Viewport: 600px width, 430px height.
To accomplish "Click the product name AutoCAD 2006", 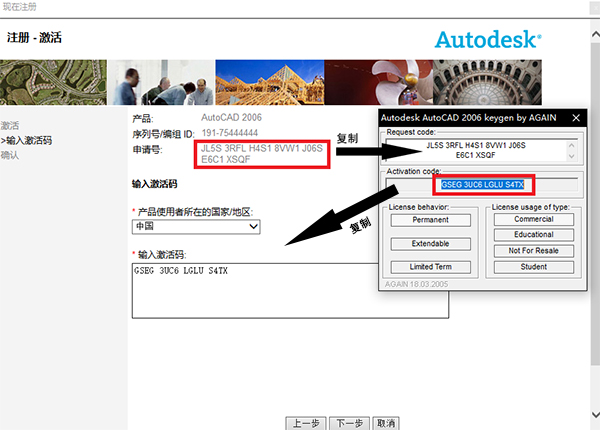I will click(x=232, y=117).
